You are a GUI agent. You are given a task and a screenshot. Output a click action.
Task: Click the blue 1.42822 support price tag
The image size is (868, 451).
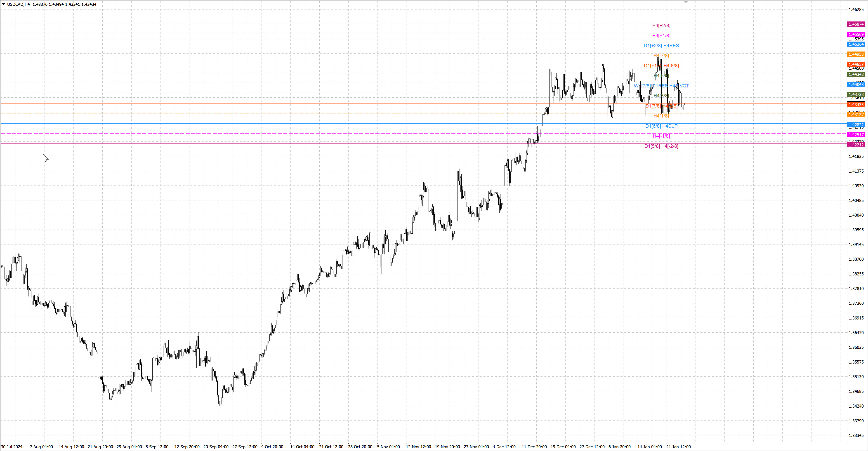[x=856, y=125]
